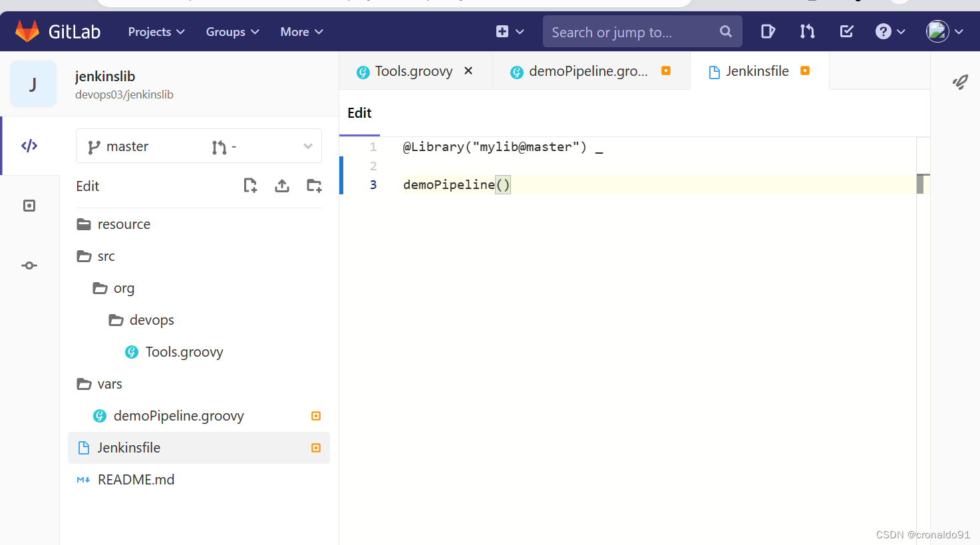Click the Jenkinsfile document icon in tree
Image resolution: width=980 pixels, height=545 pixels.
click(x=84, y=448)
